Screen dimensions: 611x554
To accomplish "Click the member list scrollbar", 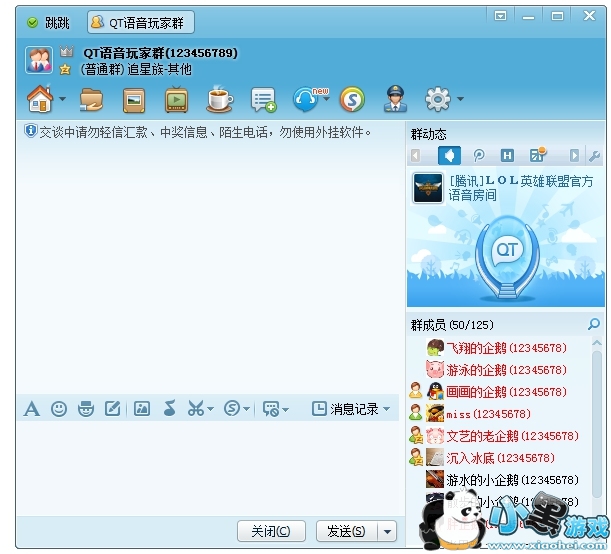I will pos(597,424).
